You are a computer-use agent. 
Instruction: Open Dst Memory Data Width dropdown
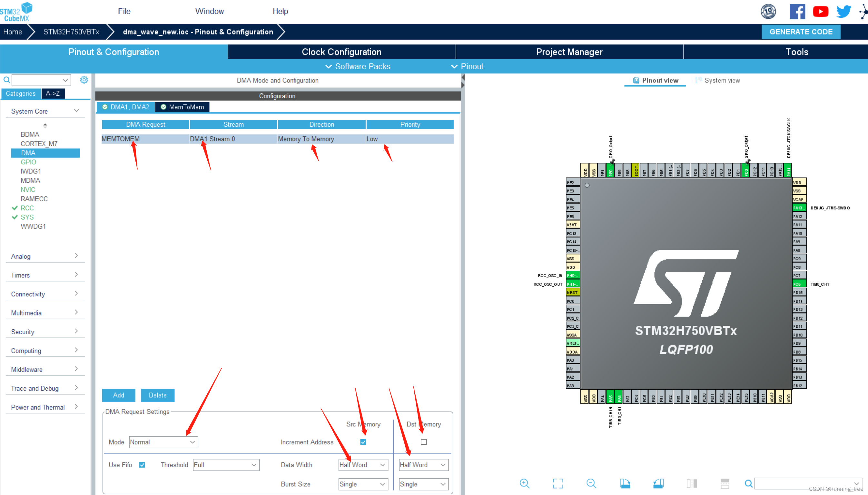tap(423, 465)
